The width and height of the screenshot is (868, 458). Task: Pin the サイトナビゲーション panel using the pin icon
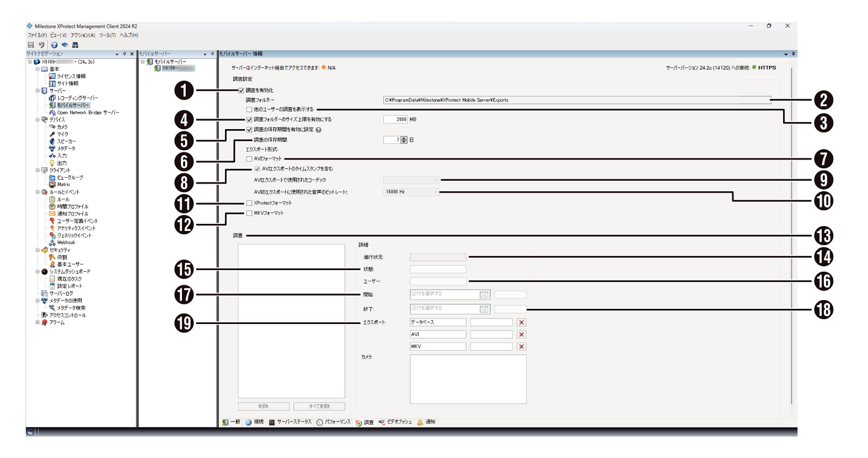(125, 54)
